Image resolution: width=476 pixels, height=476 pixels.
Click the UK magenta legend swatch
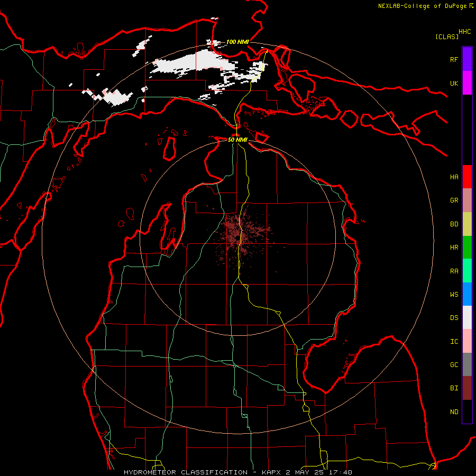point(467,83)
